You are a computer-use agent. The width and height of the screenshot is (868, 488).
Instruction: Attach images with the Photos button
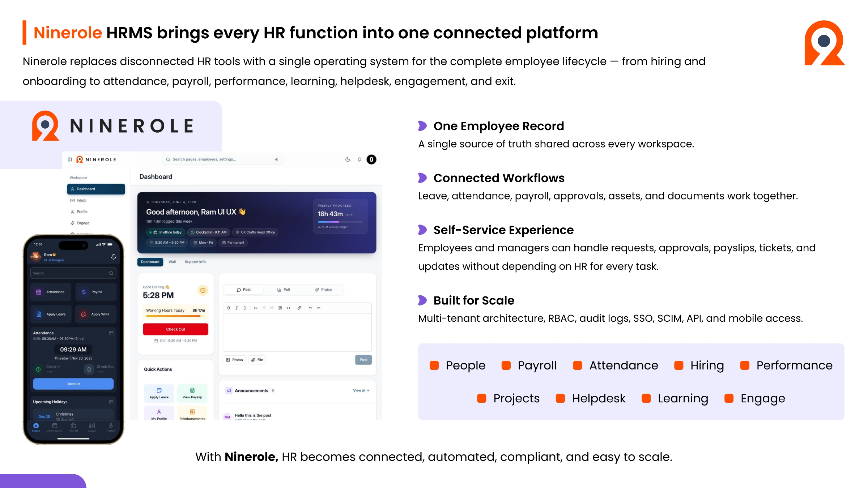(234, 360)
